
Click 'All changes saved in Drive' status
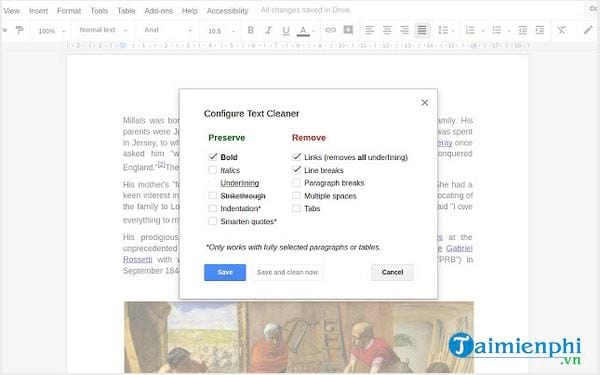tap(305, 10)
